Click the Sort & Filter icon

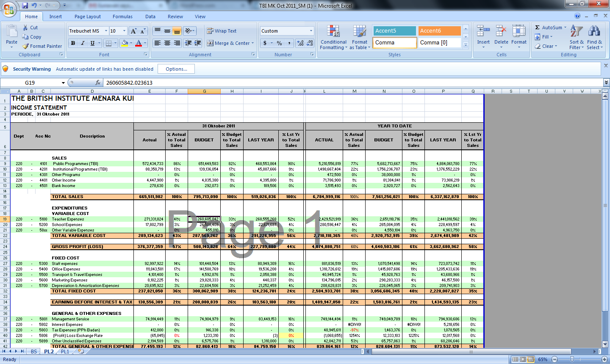[577, 37]
